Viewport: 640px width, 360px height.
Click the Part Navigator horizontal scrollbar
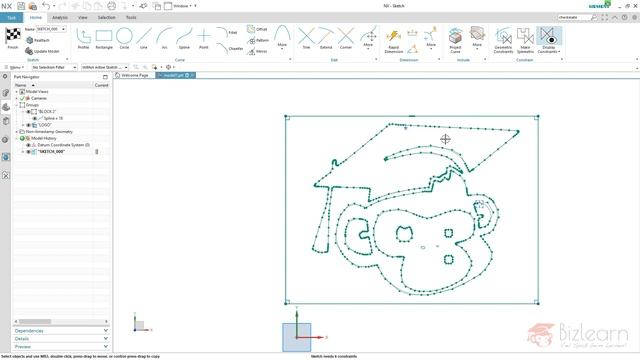click(x=35, y=322)
